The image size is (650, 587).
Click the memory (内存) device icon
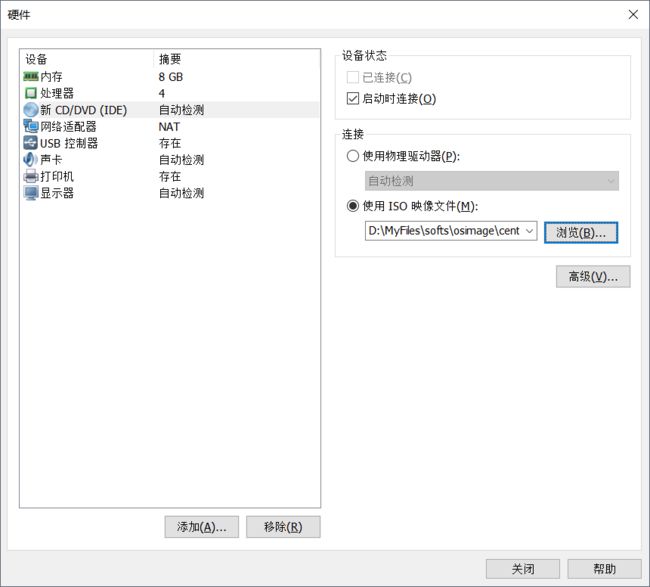[x=31, y=77]
